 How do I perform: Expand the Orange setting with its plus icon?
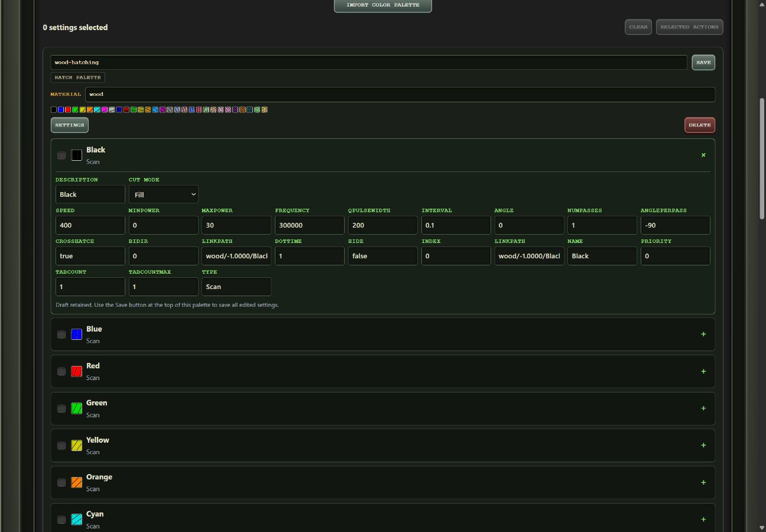(703, 482)
